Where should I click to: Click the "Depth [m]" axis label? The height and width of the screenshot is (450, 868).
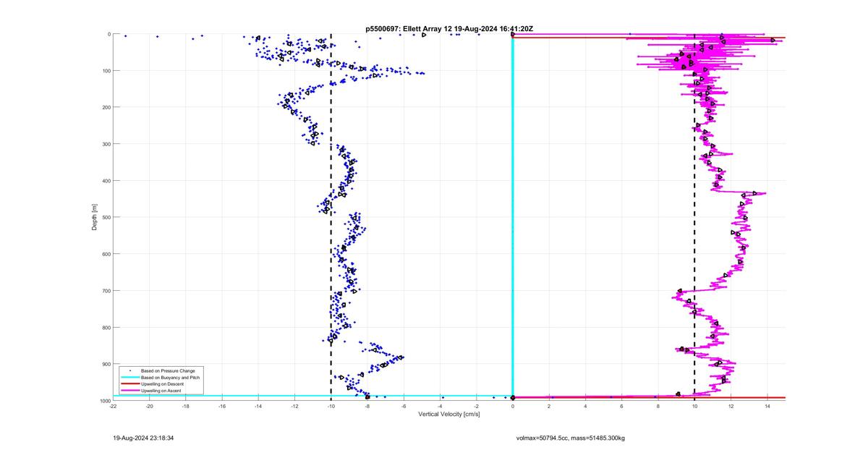coord(95,217)
